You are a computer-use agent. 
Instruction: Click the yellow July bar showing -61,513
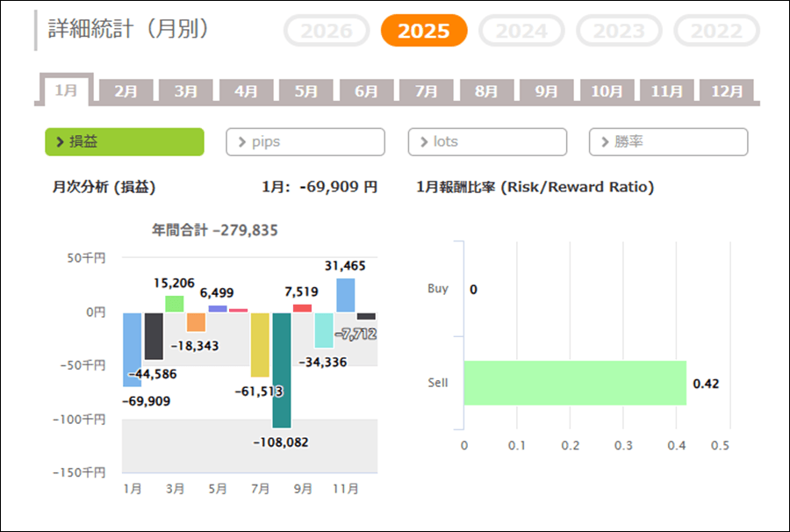click(x=260, y=345)
